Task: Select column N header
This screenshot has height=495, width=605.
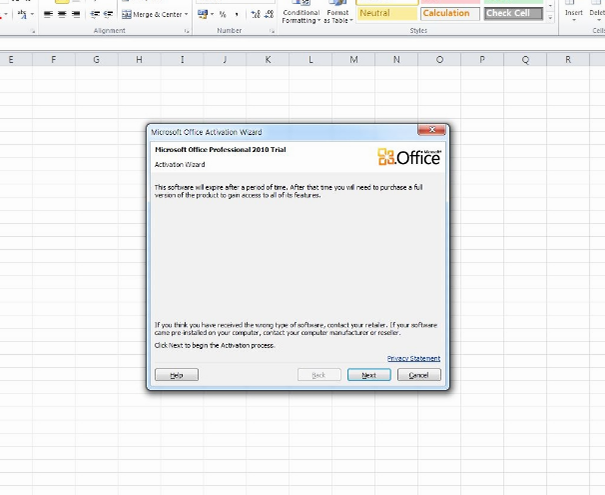Action: point(396,60)
